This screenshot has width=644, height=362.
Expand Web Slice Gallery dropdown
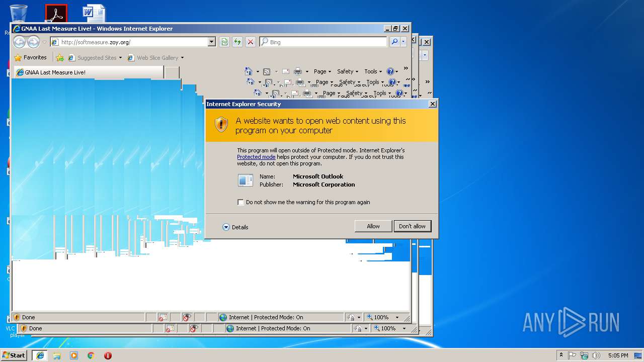click(182, 58)
